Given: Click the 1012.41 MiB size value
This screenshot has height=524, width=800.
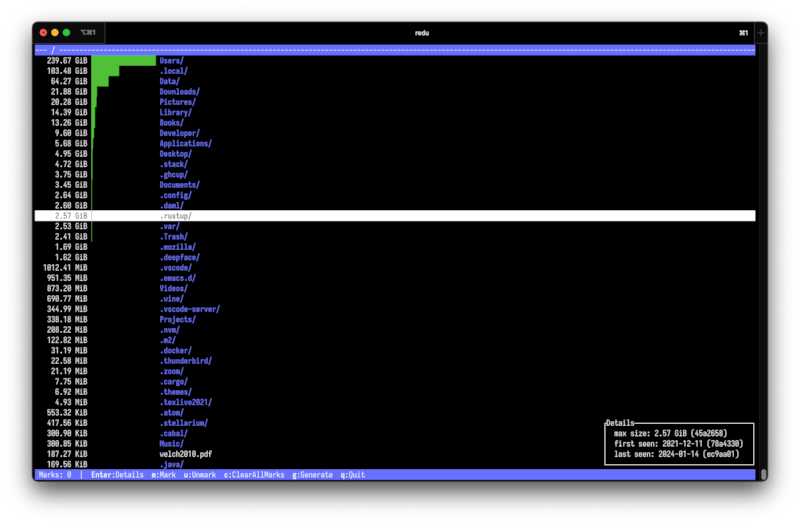Looking at the screenshot, I should [x=65, y=268].
